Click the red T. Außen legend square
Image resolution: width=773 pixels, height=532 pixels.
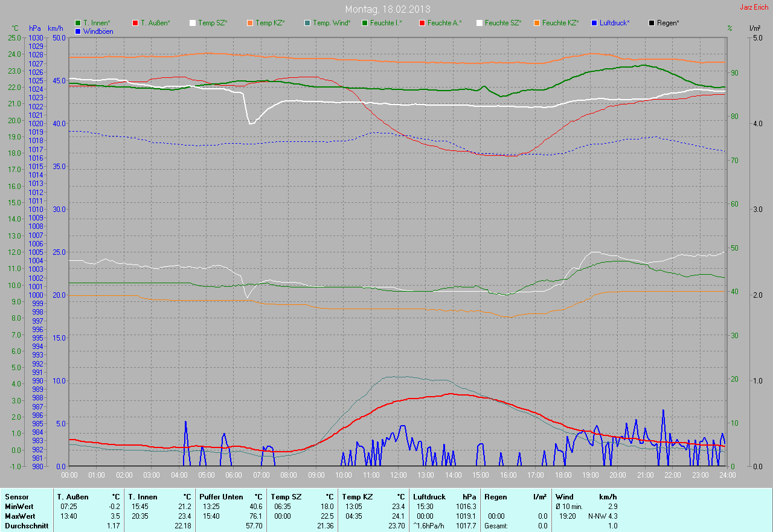[x=135, y=23]
